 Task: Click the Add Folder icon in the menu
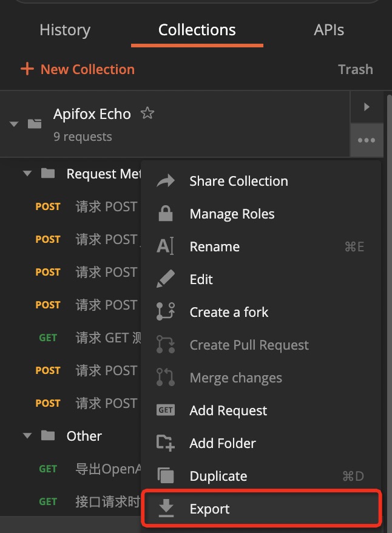coord(164,443)
